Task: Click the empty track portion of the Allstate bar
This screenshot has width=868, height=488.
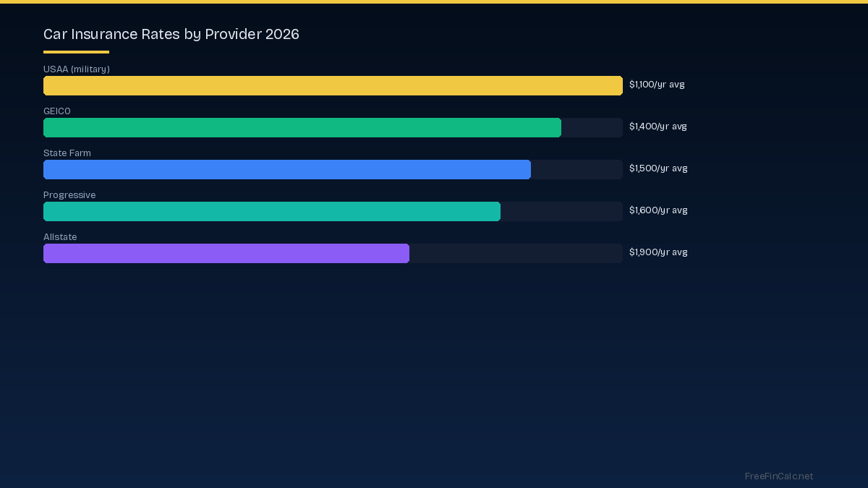Action: click(516, 253)
